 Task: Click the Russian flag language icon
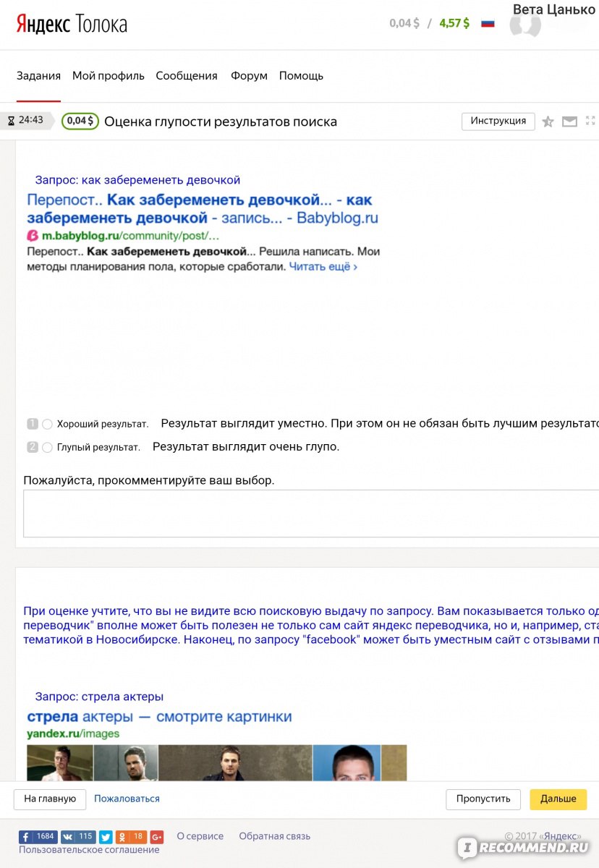(x=488, y=23)
